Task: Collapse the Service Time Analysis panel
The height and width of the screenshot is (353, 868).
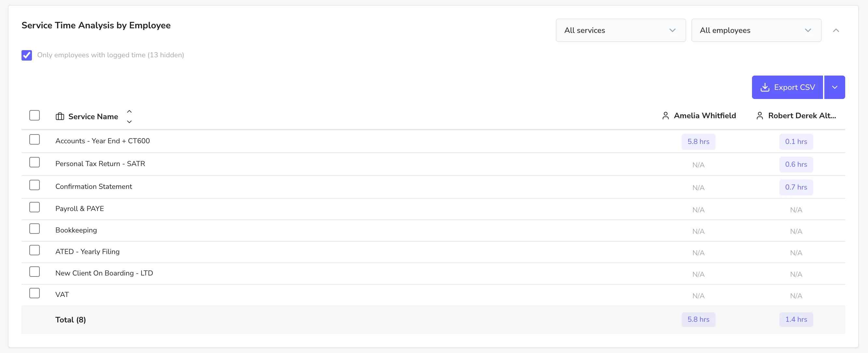Action: [x=836, y=30]
